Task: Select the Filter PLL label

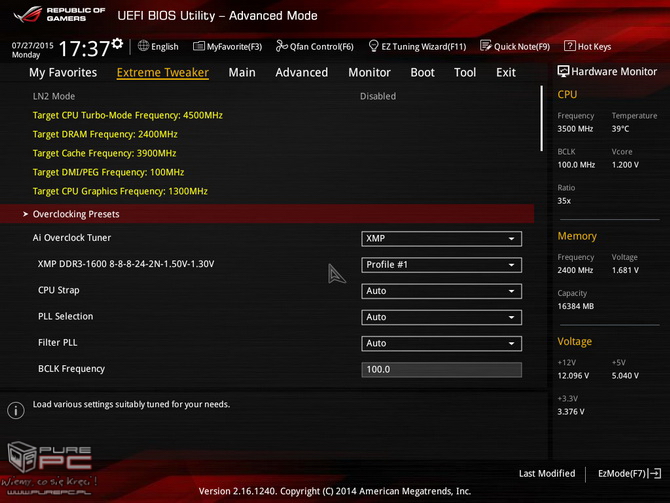Action: coord(58,342)
